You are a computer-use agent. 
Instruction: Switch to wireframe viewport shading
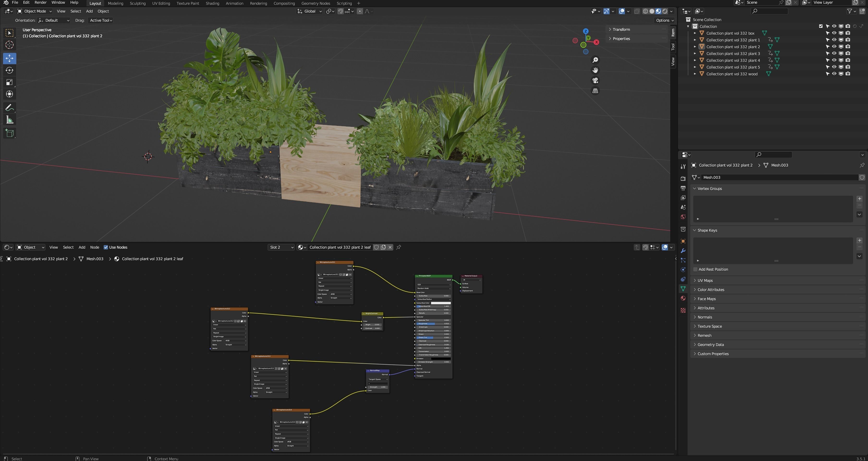pyautogui.click(x=645, y=11)
